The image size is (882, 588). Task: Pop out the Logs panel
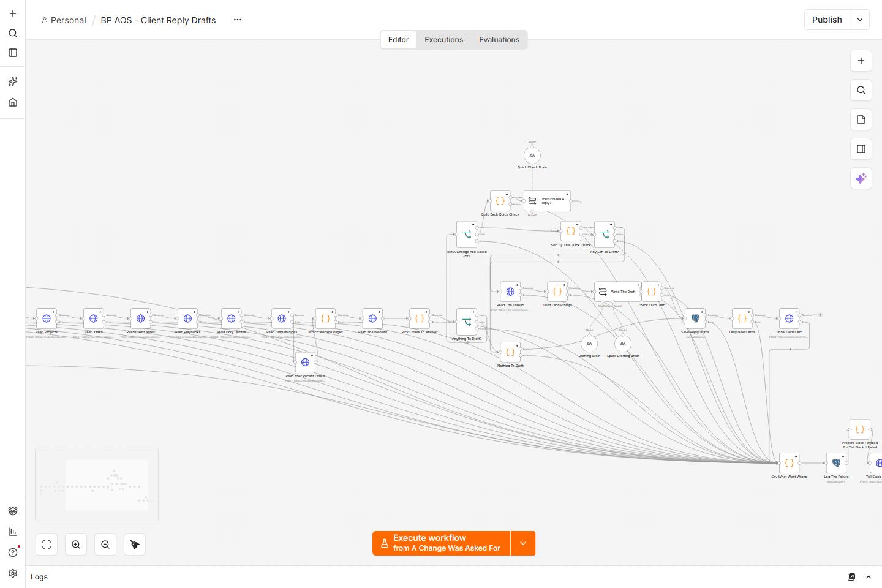tap(851, 577)
